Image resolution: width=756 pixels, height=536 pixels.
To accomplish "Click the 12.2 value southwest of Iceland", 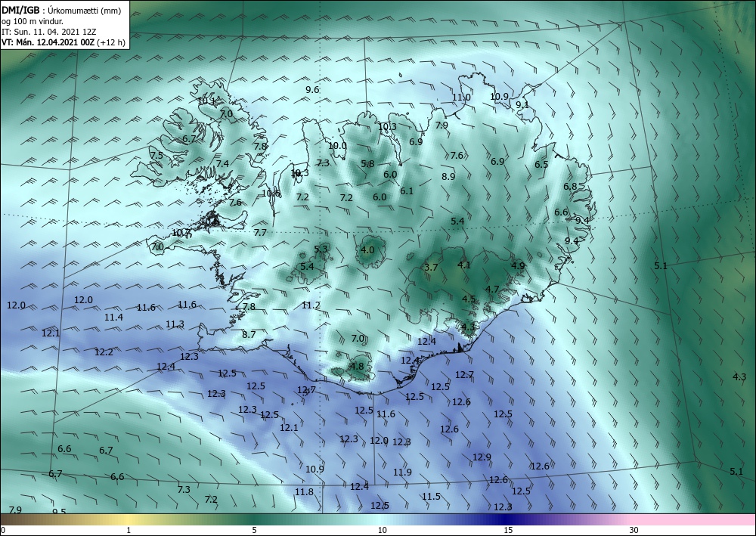I will pos(104,352).
